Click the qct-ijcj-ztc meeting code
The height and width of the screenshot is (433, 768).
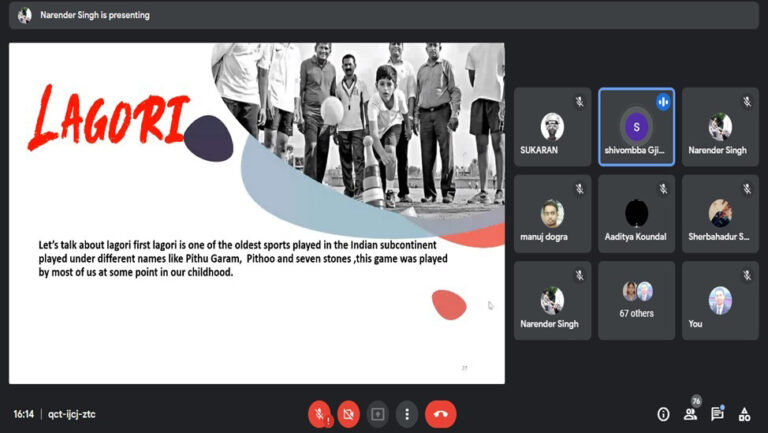pos(72,414)
